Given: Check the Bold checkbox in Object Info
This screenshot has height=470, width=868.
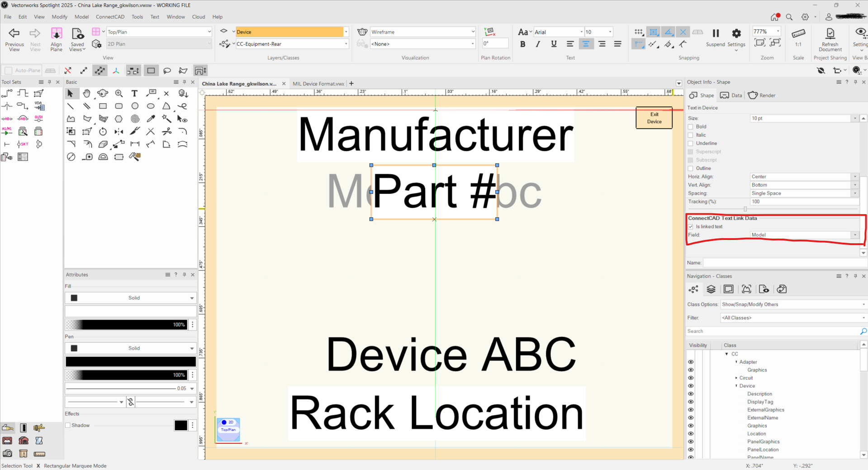Looking at the screenshot, I should [691, 126].
